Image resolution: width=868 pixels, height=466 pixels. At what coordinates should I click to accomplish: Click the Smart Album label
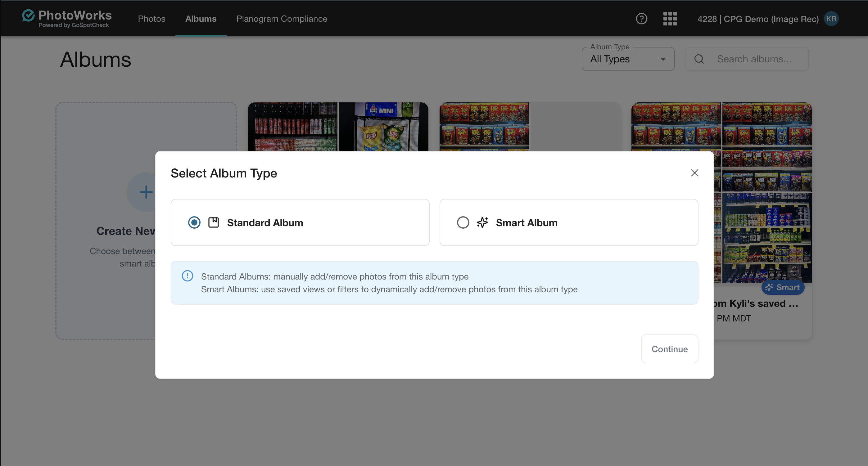pos(527,222)
